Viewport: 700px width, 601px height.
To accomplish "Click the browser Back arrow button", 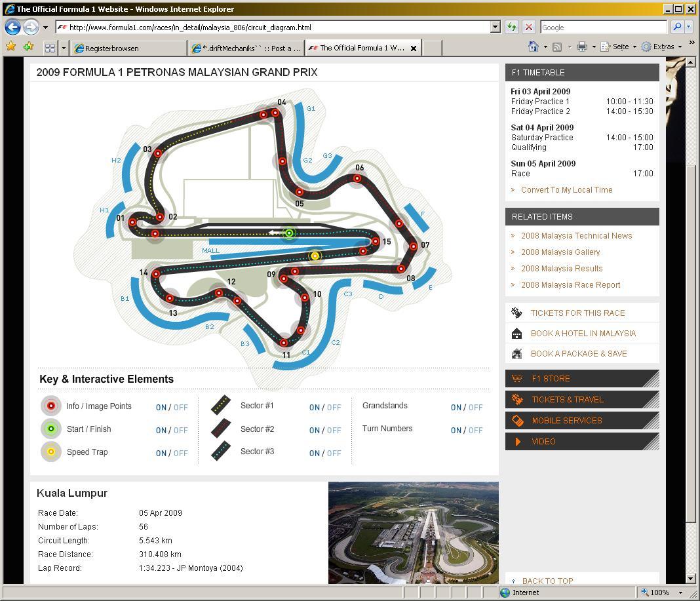I will point(12,28).
